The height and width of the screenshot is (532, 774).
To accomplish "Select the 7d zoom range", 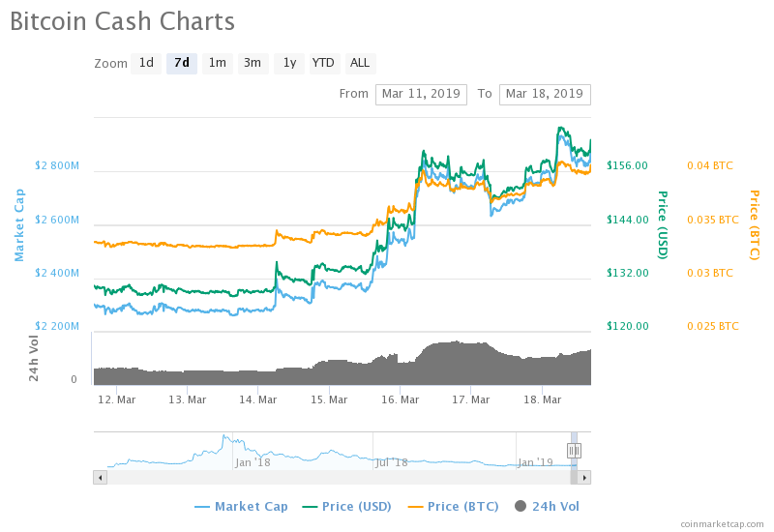I will pos(182,63).
